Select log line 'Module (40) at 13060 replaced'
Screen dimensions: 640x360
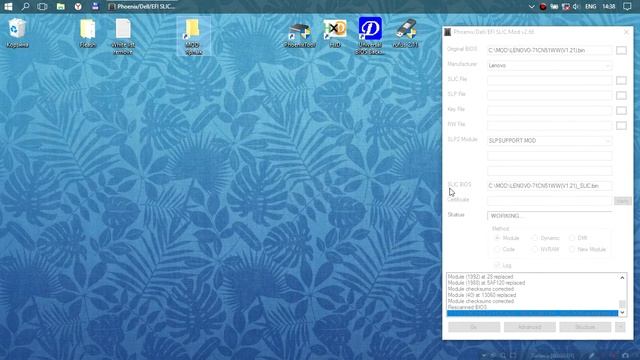(482, 295)
